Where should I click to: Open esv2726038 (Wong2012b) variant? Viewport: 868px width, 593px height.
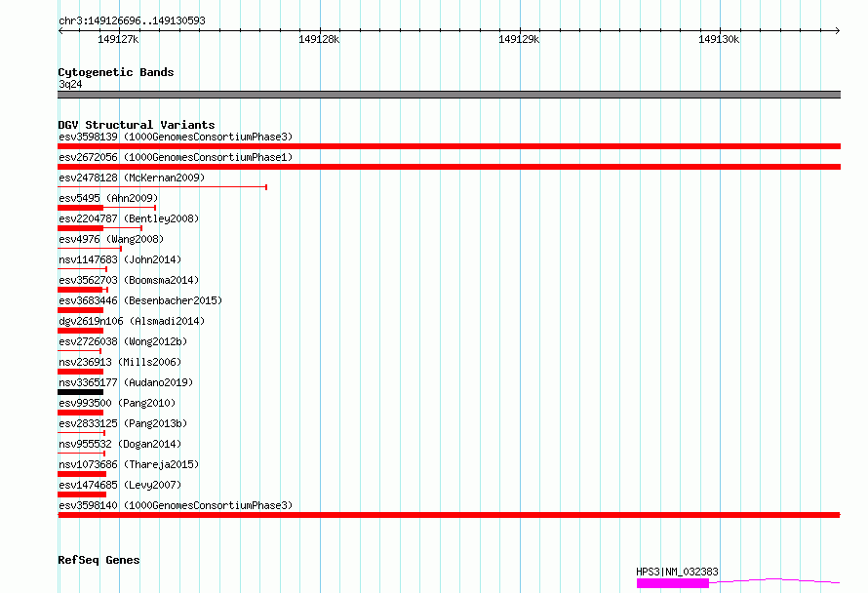tap(123, 341)
